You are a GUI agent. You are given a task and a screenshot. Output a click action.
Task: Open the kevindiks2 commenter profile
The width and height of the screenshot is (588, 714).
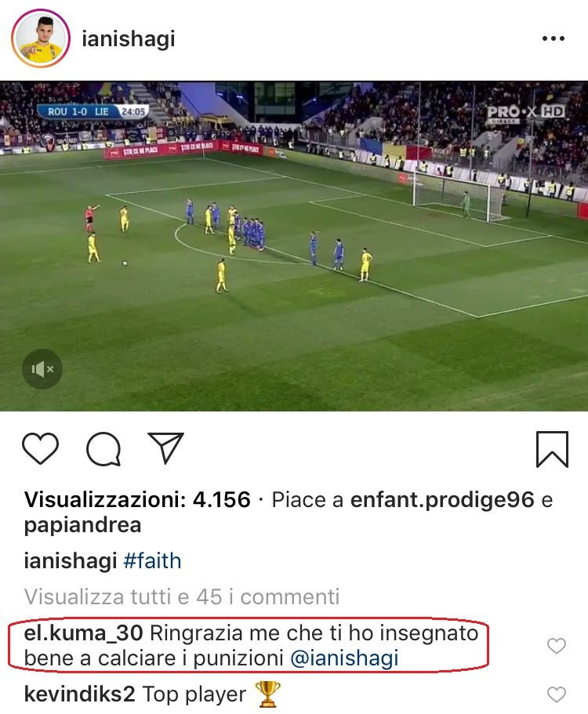pos(80,694)
